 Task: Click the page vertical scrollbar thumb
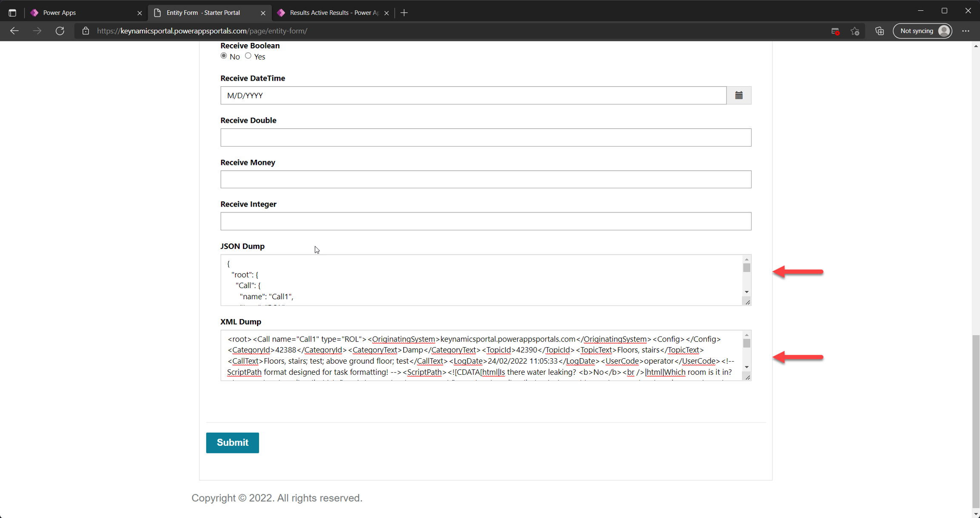coord(976,421)
